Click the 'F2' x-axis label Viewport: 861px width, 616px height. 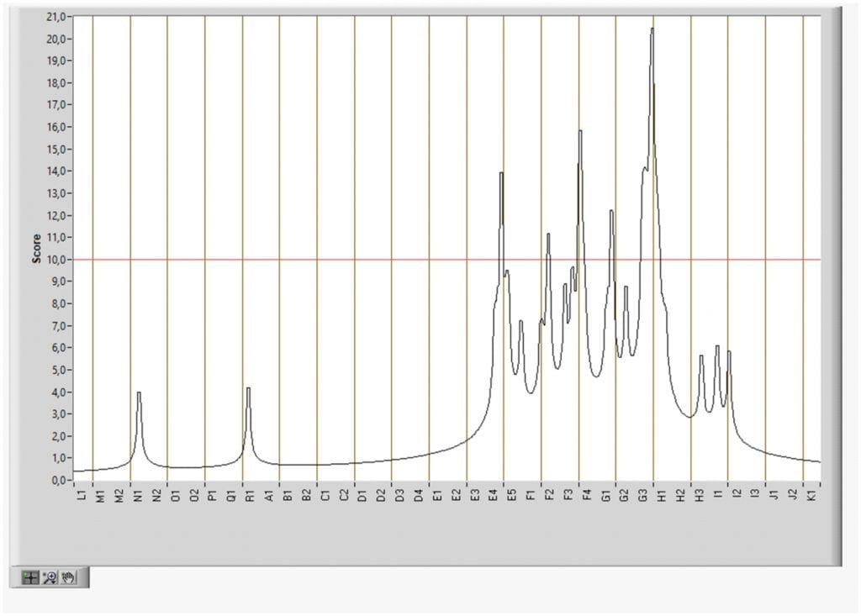click(x=550, y=495)
